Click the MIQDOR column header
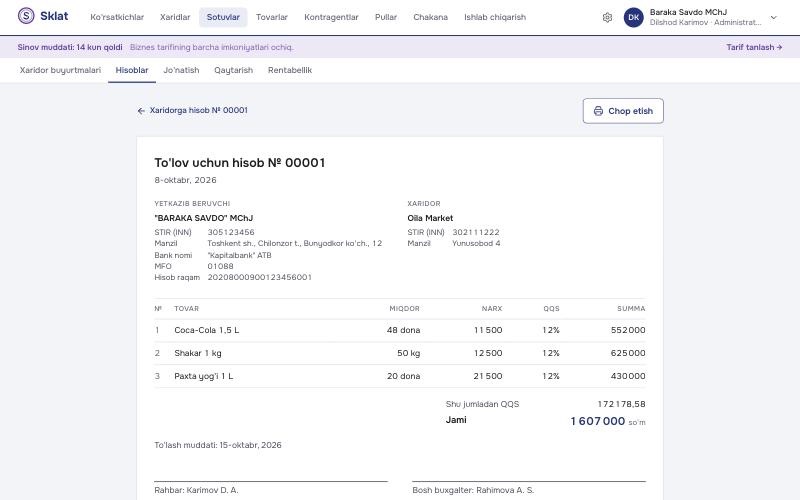Screen dimensions: 800x500 (x=405, y=309)
